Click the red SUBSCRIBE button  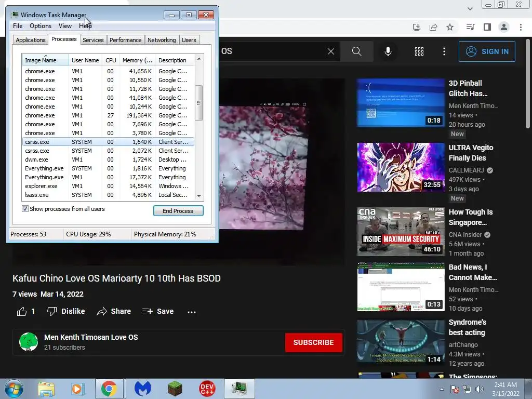click(313, 342)
